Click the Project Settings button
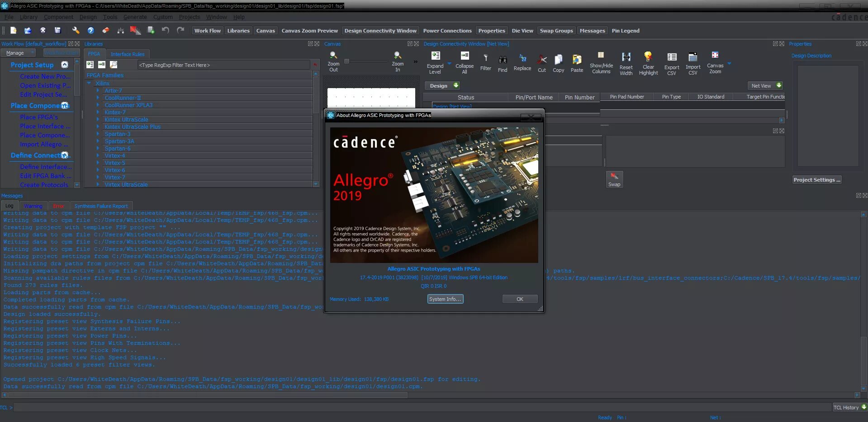Viewport: 868px width, 422px height. (x=817, y=179)
